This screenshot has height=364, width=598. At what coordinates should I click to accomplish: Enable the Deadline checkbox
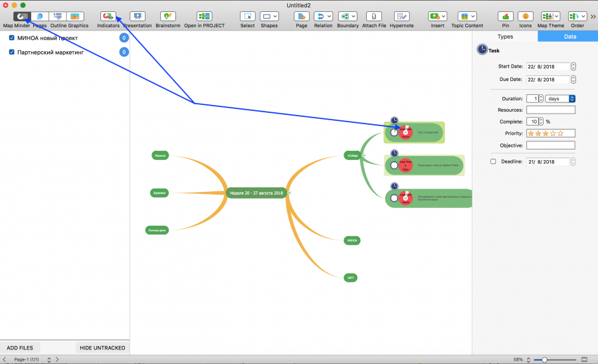[493, 161]
